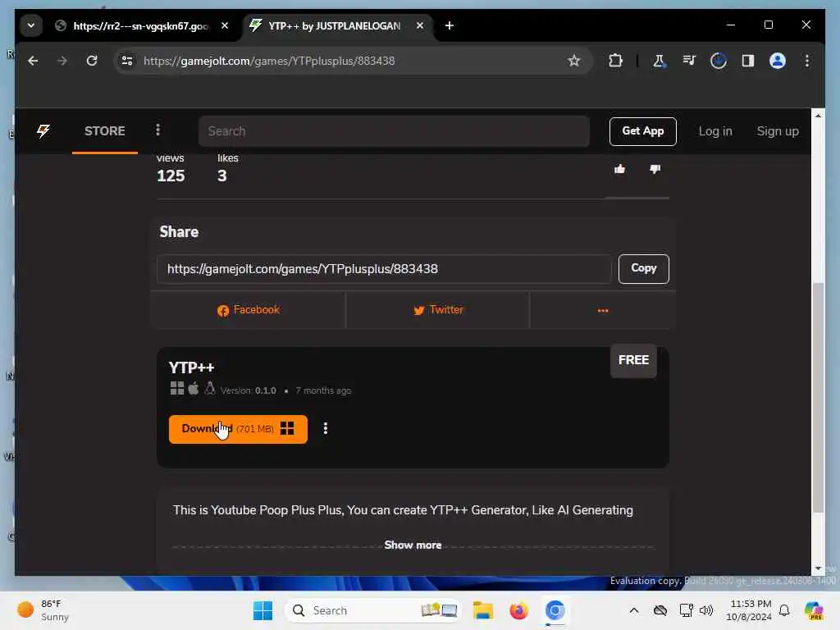This screenshot has width=840, height=630.
Task: Click the Apple platform icon under YTP++
Action: point(194,388)
